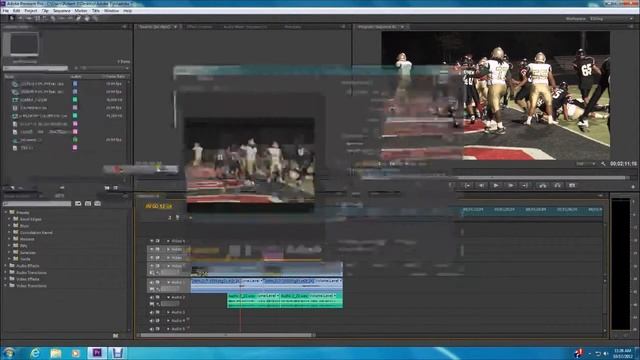Mute the Audio 5 track speaker
The height and width of the screenshot is (360, 640).
151,329
